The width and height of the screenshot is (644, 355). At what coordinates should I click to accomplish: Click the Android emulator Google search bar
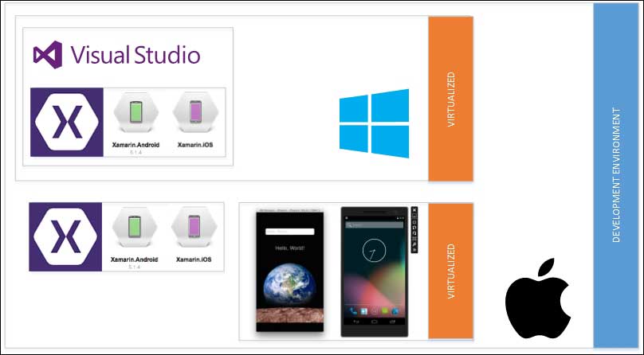(374, 225)
